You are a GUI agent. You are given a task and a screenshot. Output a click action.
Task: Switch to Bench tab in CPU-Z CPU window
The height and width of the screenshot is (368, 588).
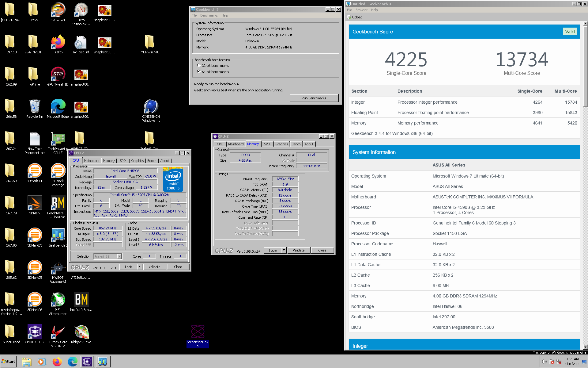tap(152, 161)
